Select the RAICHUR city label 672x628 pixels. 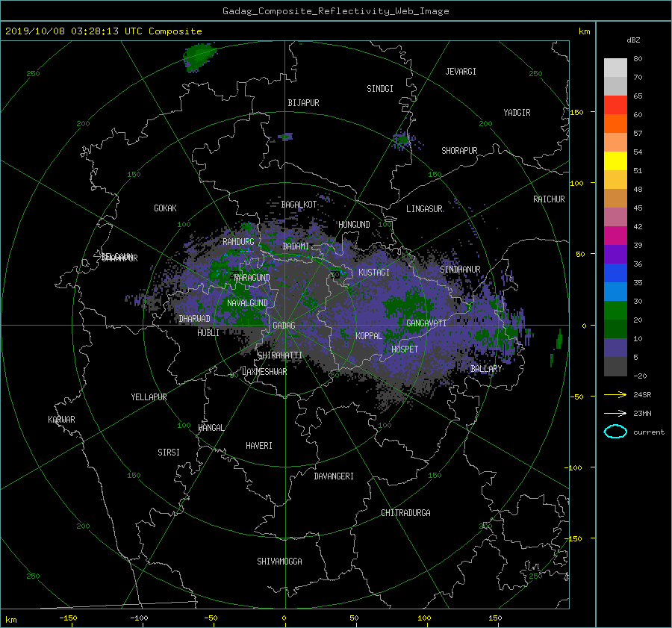click(x=549, y=199)
